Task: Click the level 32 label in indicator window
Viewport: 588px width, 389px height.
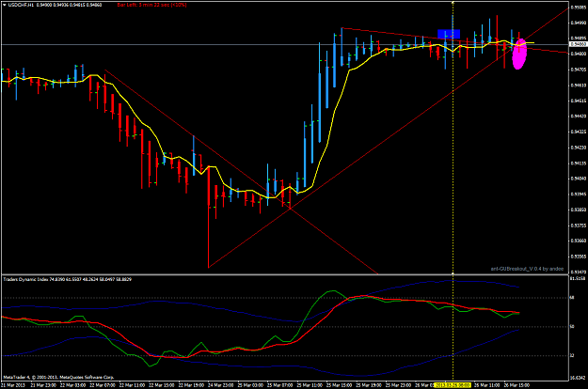Action: tap(572, 356)
